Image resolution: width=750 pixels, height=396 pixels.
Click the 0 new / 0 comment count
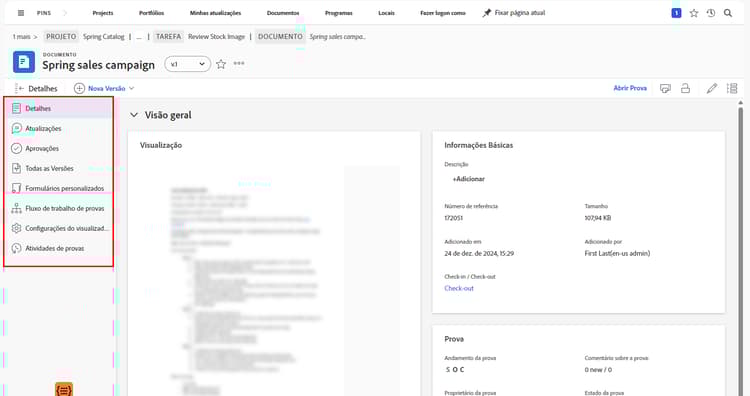(598, 370)
